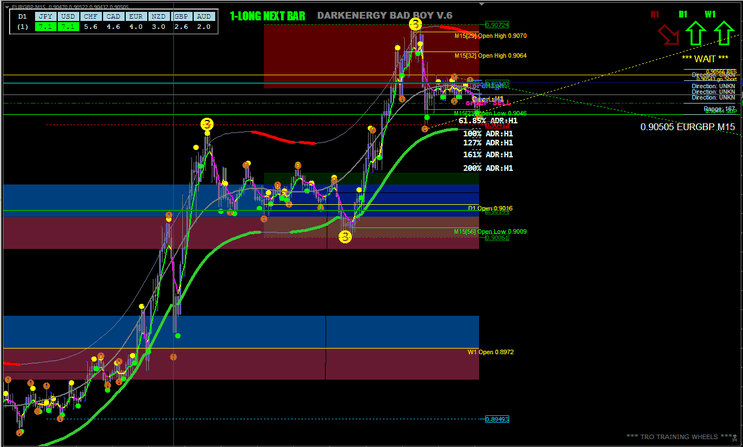Click the green D1 up arrow
Screen dimensions: 743x447
pyautogui.click(x=696, y=34)
